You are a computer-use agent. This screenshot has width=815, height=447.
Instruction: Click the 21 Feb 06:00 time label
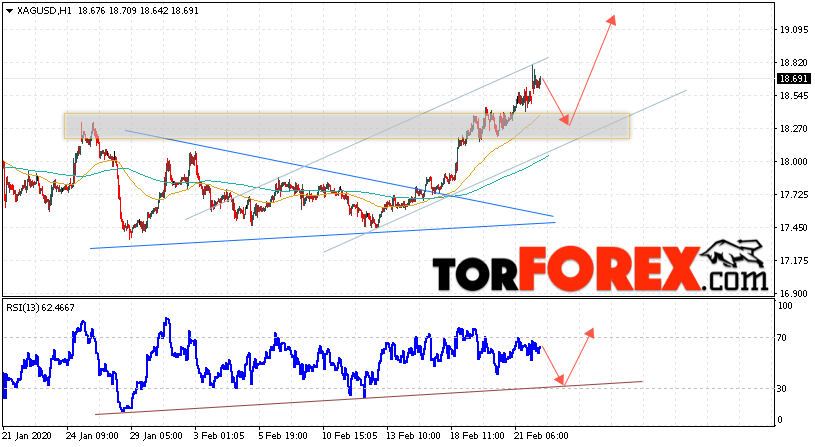click(542, 435)
